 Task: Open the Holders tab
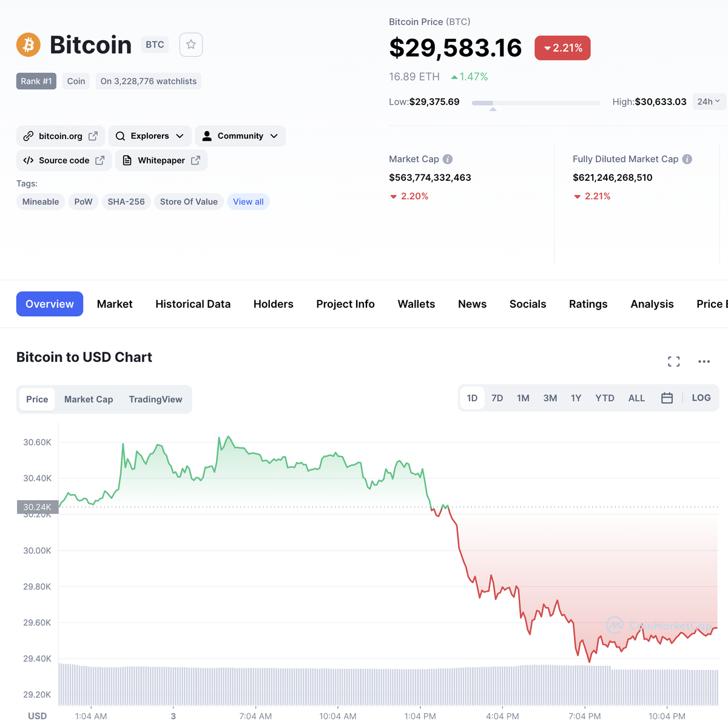(x=274, y=304)
